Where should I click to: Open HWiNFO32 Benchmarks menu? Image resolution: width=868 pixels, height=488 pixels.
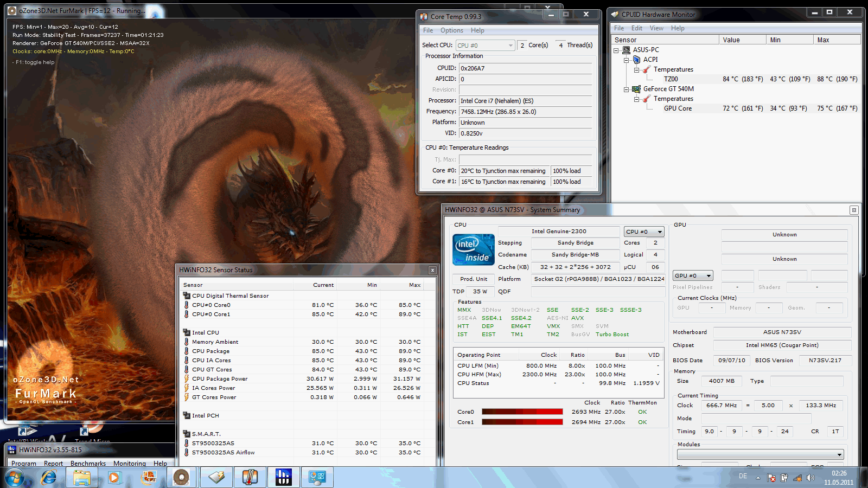88,464
